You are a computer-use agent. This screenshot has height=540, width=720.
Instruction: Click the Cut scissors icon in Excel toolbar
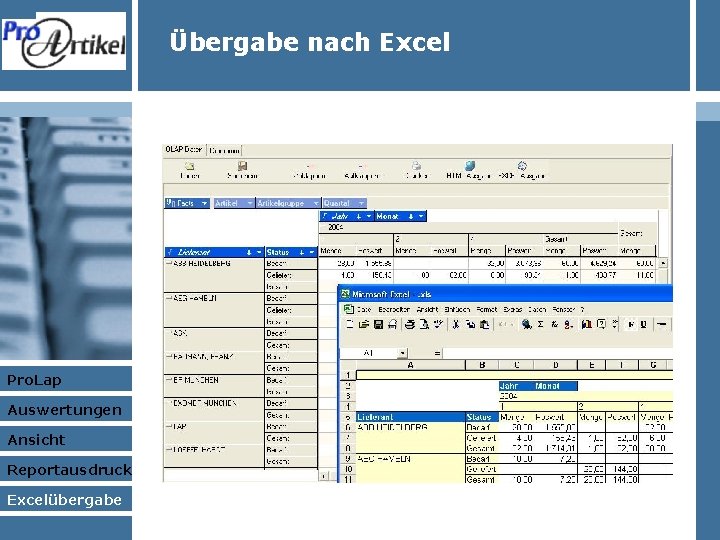coord(456,325)
